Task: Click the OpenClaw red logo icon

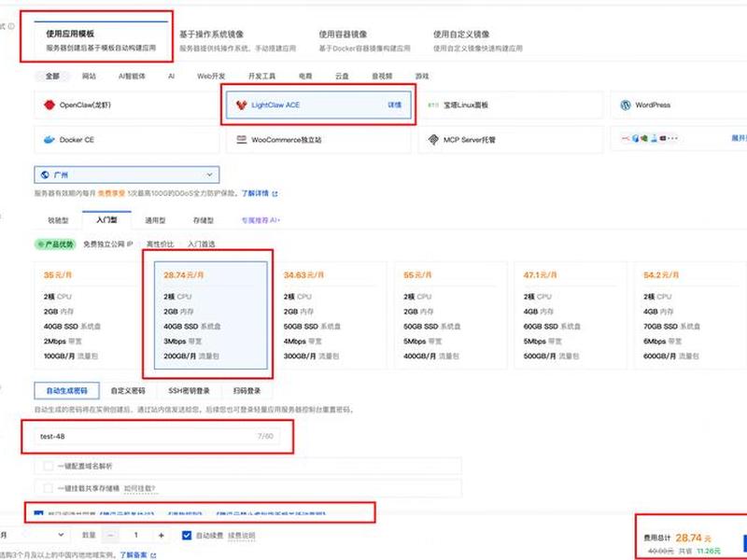Action: click(49, 105)
